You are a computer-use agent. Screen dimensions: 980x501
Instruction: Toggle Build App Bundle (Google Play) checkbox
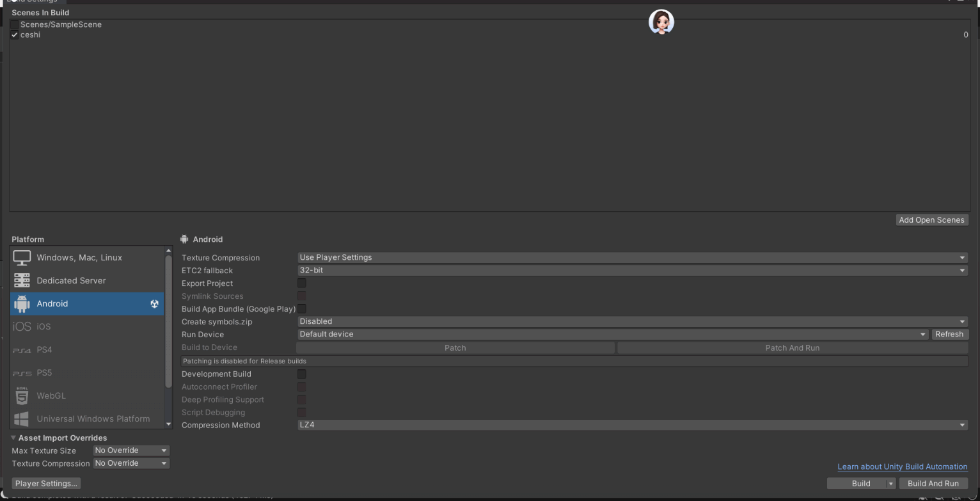click(x=301, y=309)
